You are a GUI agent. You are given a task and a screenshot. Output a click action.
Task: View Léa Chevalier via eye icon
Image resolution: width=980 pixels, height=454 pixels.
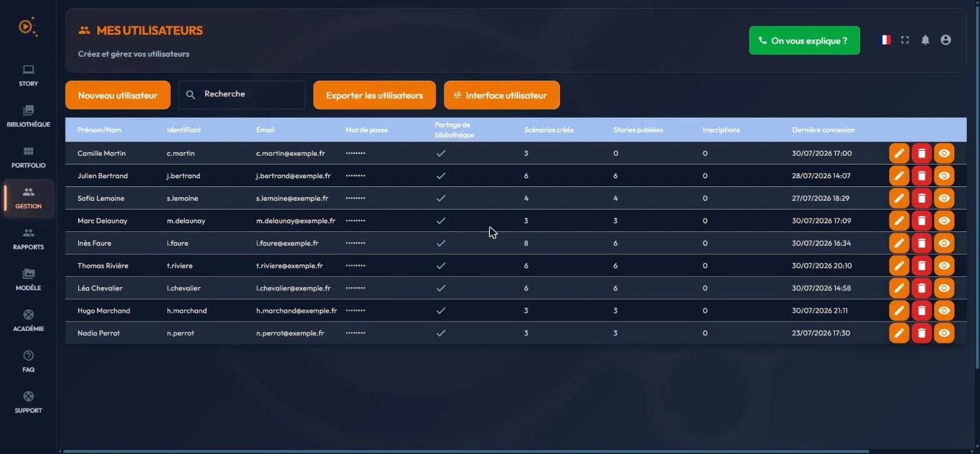pos(944,288)
